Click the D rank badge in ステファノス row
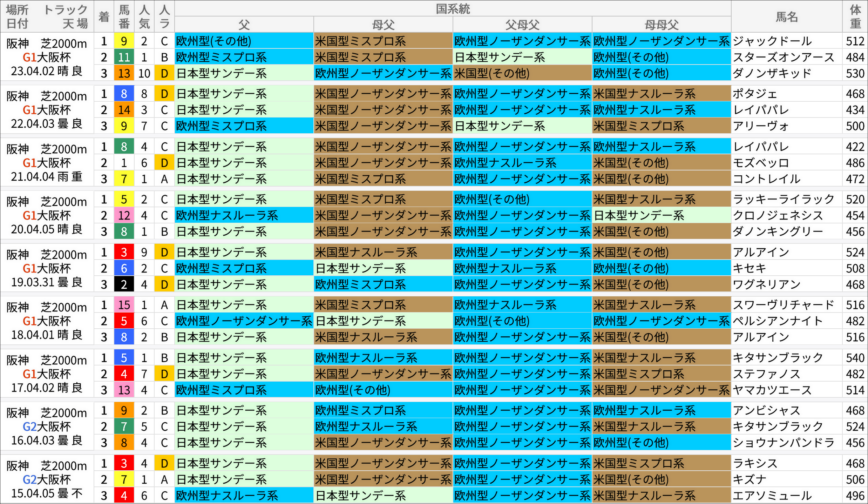Image resolution: width=868 pixels, height=504 pixels. click(x=164, y=374)
